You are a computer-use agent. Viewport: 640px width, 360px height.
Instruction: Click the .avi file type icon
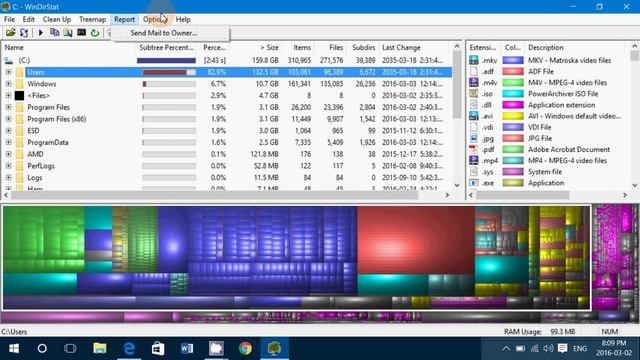[473, 116]
